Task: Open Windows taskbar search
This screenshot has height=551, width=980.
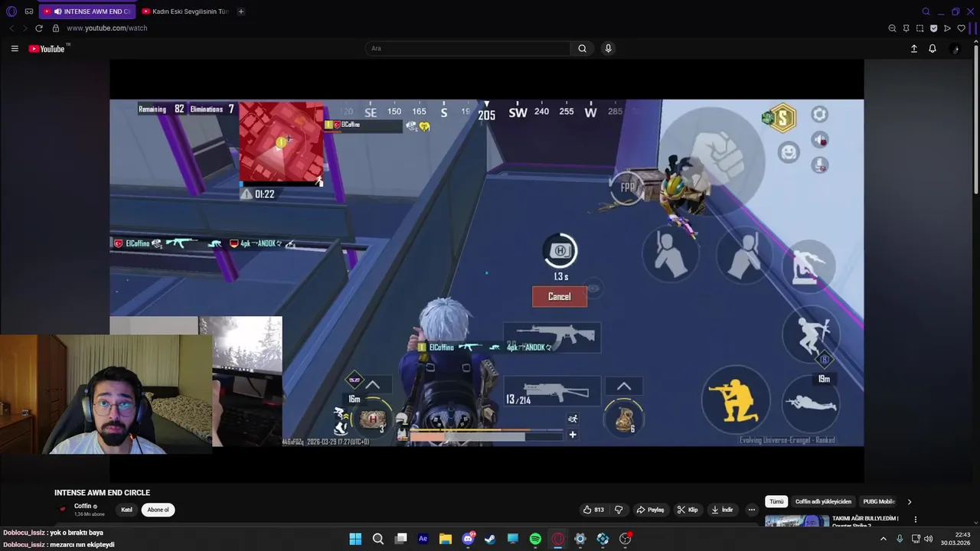Action: click(377, 539)
